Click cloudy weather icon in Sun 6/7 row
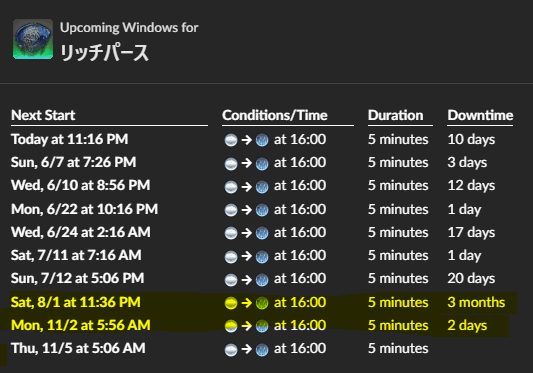 coord(231,163)
